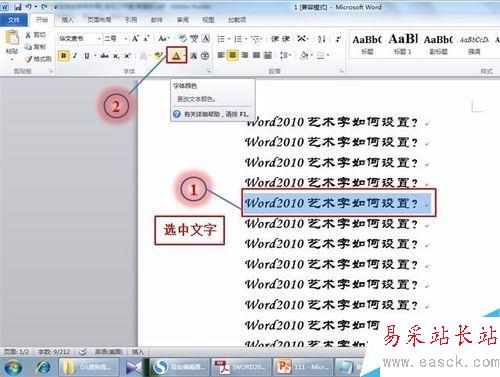Click the Increase Indent icon
The width and height of the screenshot is (500, 377).
coord(286,39)
